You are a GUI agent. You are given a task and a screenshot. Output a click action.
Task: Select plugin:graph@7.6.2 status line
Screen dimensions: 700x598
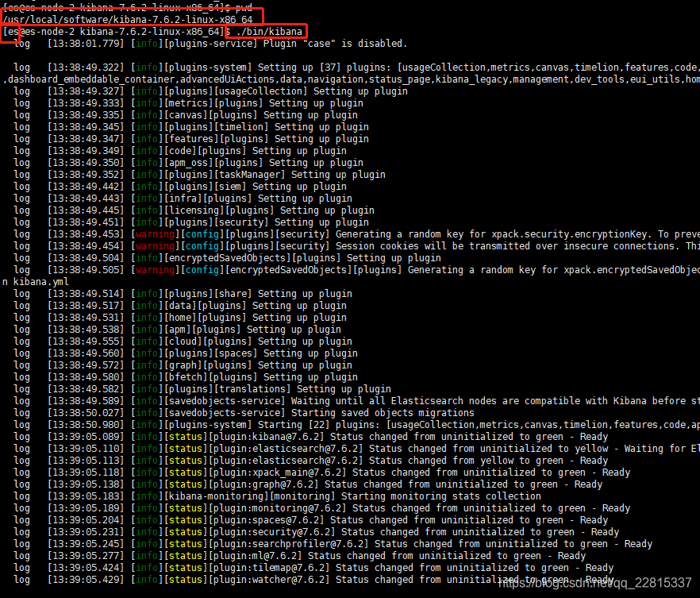pos(308,484)
